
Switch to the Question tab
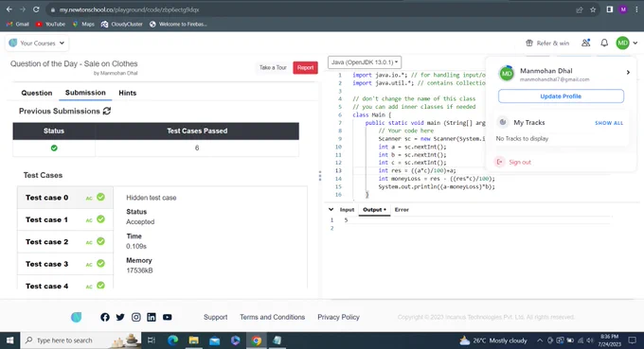tap(37, 93)
